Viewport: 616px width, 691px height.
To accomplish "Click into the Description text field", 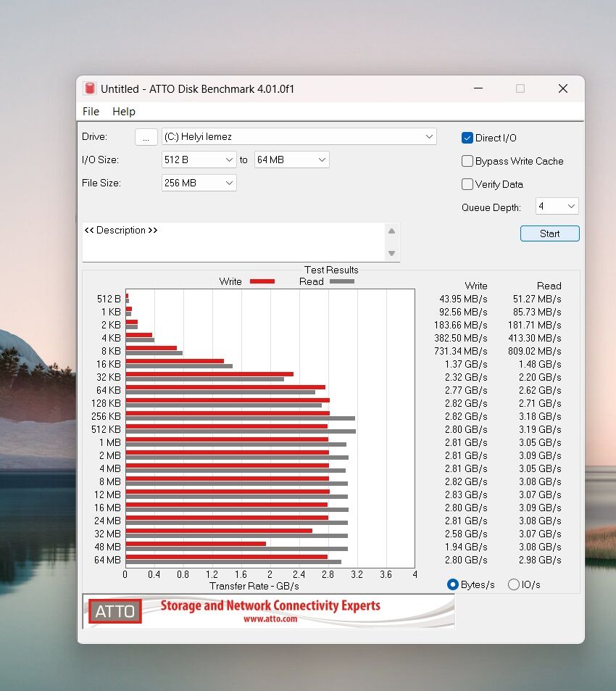I will pyautogui.click(x=233, y=242).
